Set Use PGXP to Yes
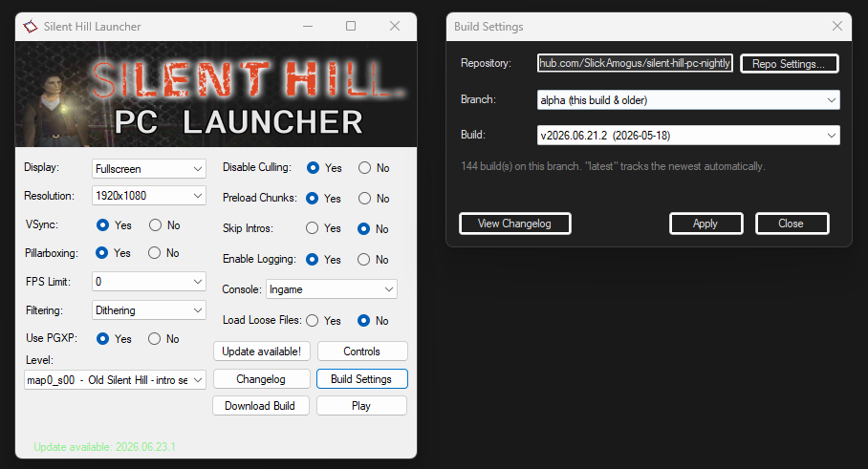Screen dimensions: 868x469 (102, 338)
